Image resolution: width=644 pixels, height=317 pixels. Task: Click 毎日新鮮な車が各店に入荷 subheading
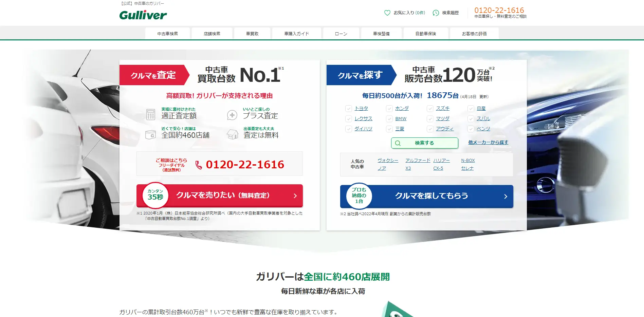(323, 291)
